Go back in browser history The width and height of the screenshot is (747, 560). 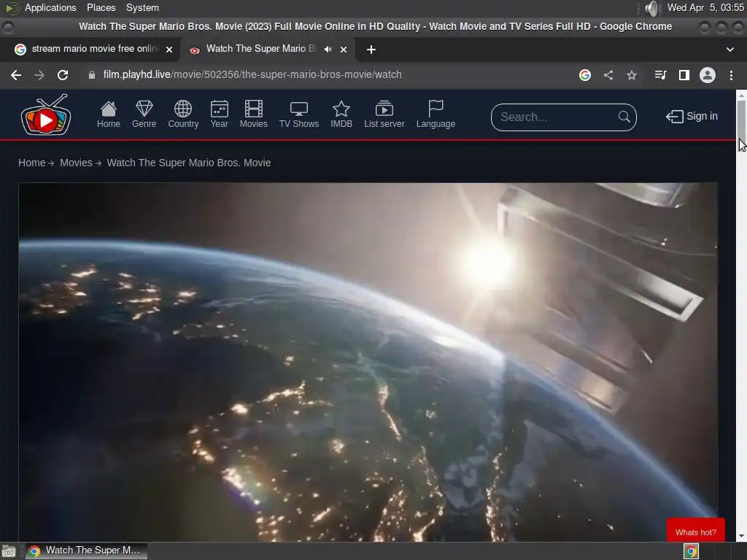pyautogui.click(x=16, y=75)
